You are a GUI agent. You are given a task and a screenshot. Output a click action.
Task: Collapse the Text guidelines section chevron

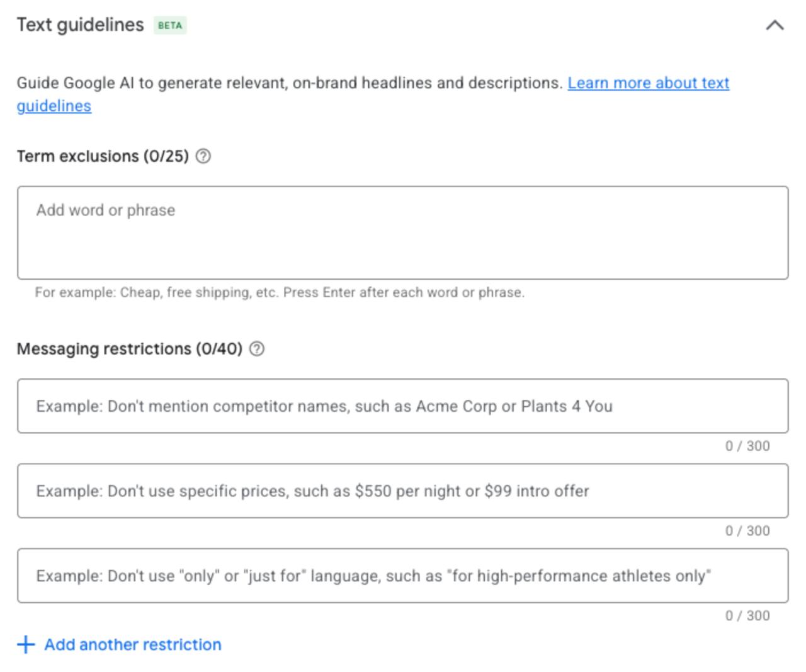775,26
